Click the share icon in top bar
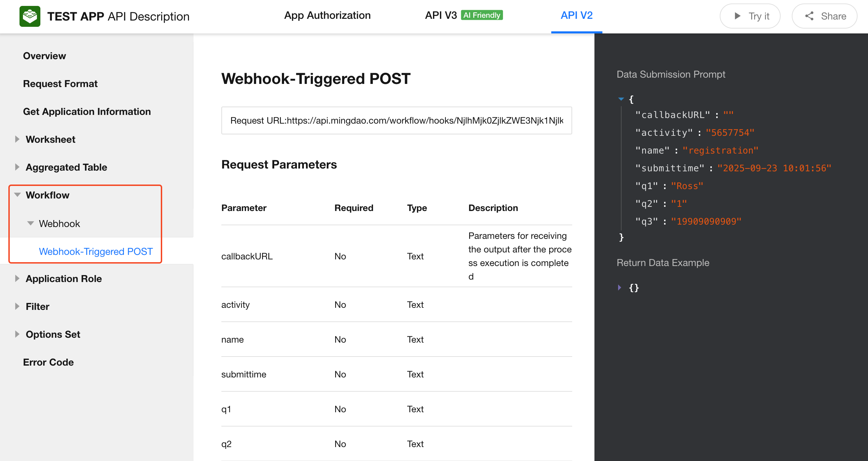 click(x=809, y=16)
